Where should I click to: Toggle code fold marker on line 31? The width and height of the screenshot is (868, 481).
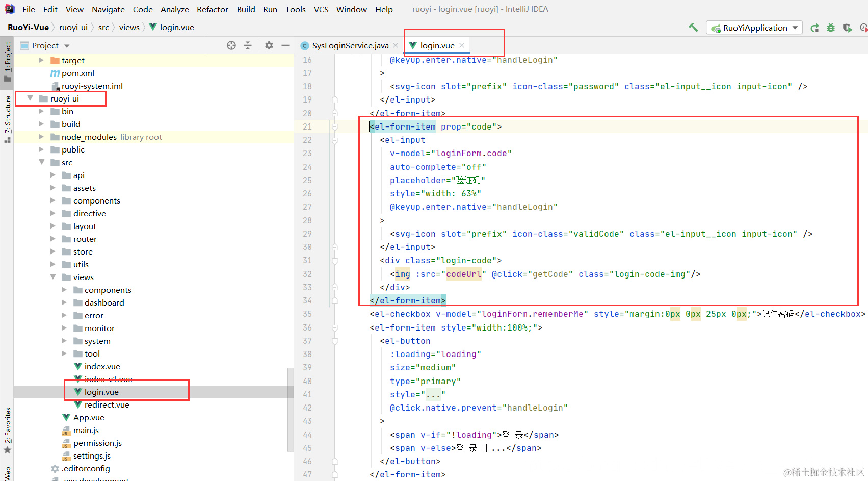[335, 261]
